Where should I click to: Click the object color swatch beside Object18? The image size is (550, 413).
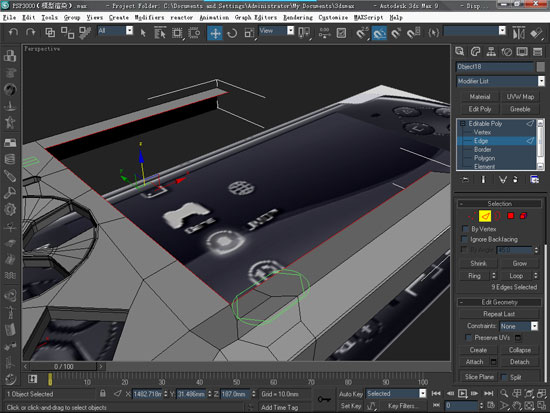click(x=541, y=67)
